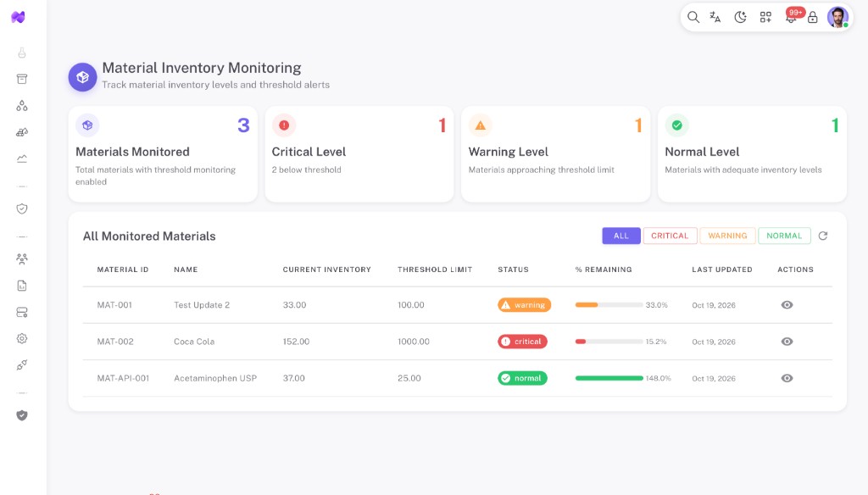The image size is (868, 495).
Task: Click the Acetaminophen USP name cell
Action: click(215, 378)
